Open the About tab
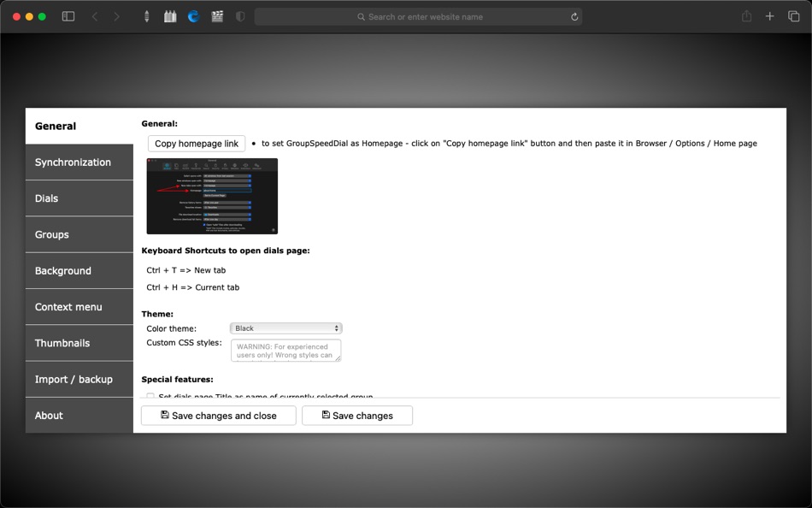Image resolution: width=812 pixels, height=508 pixels. (x=79, y=416)
